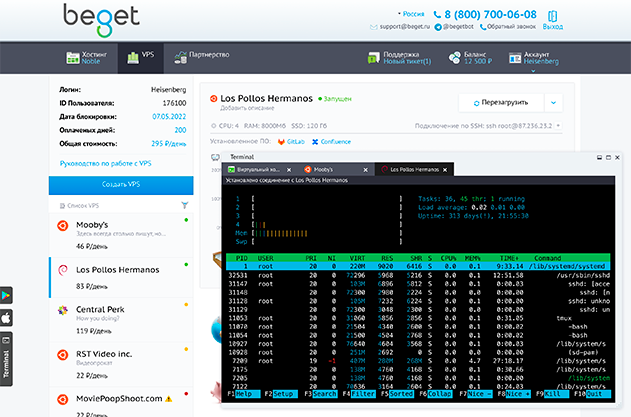Maximize the Terminal window
This screenshot has height=417, width=631.
tap(608, 157)
